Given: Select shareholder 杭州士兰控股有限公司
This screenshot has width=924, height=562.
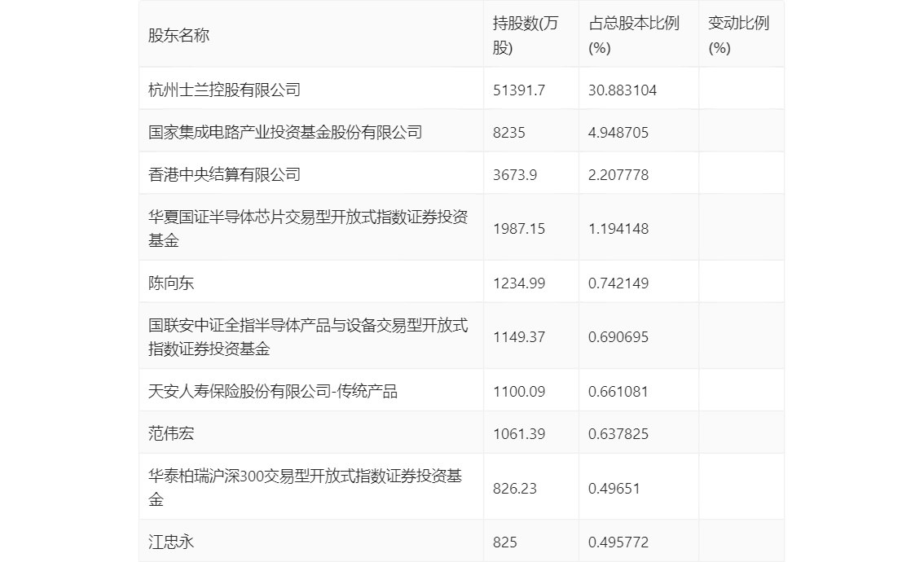Looking at the screenshot, I should point(225,90).
